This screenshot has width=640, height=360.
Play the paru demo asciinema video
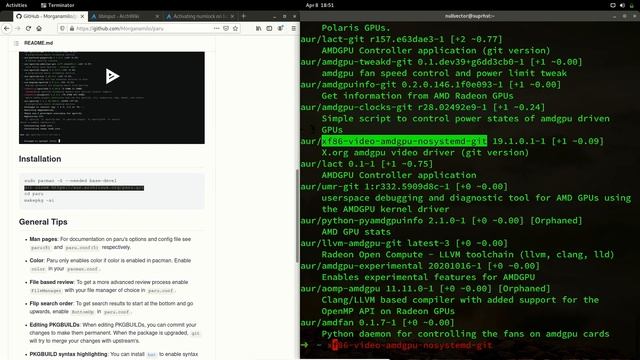click(112, 76)
